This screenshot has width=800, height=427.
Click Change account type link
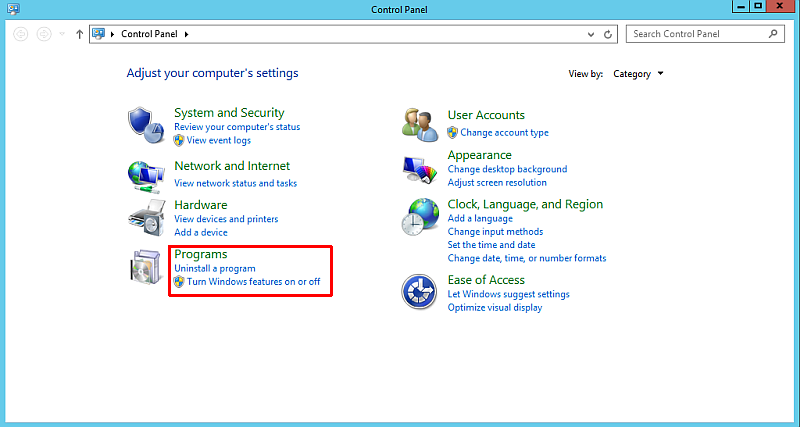[x=504, y=133]
